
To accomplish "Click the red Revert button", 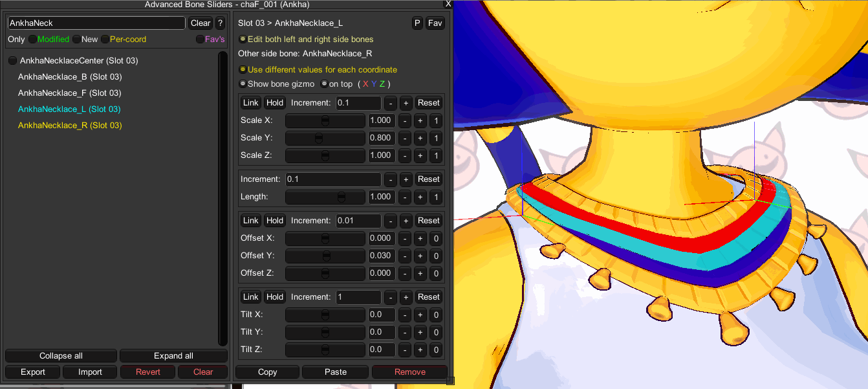I will (148, 372).
